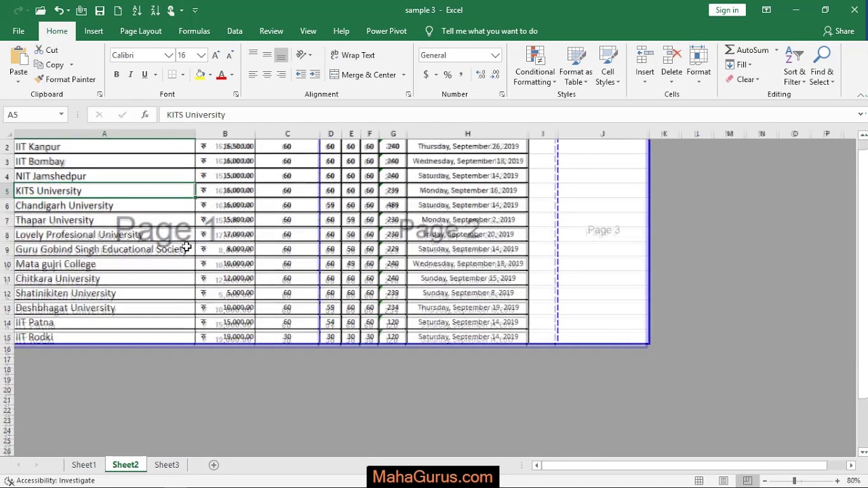Increase font size with the larger A icon
This screenshot has width=868, height=488.
[216, 55]
